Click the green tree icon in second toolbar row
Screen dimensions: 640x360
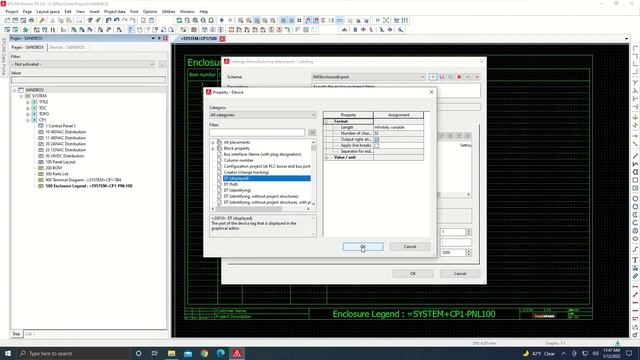click(x=25, y=30)
